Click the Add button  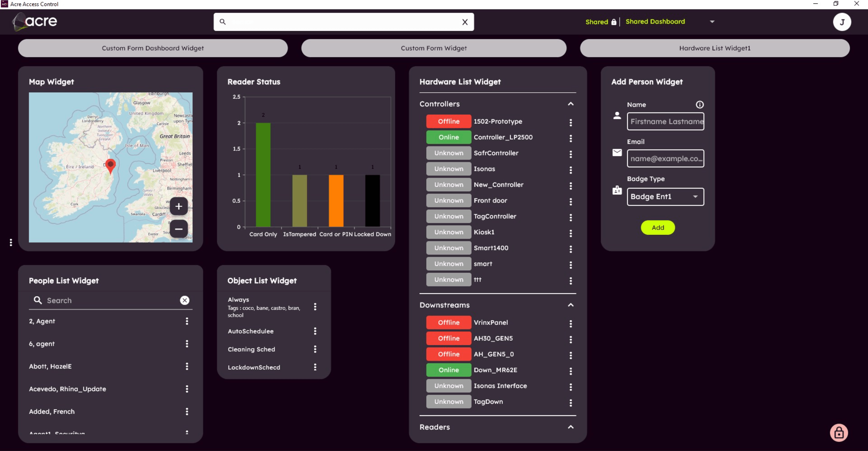pos(657,228)
